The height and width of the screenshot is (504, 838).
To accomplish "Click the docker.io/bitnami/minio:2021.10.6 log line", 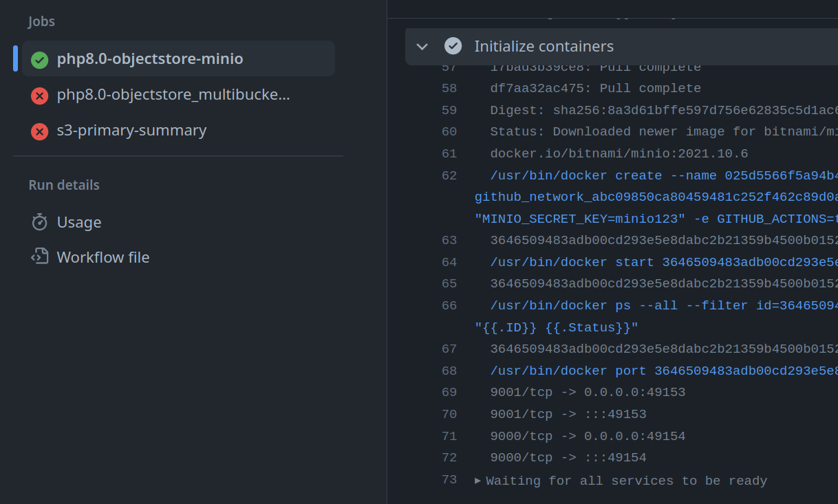I will click(619, 153).
